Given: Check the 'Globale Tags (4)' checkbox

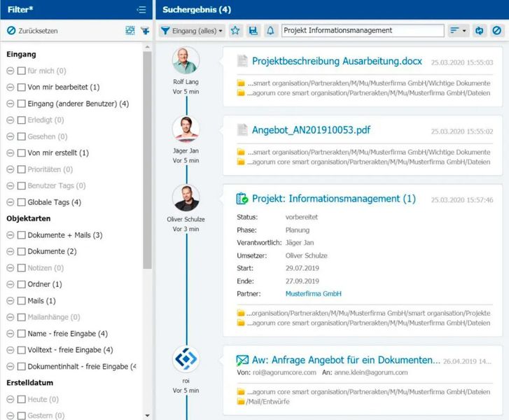Looking at the screenshot, I should [22, 202].
